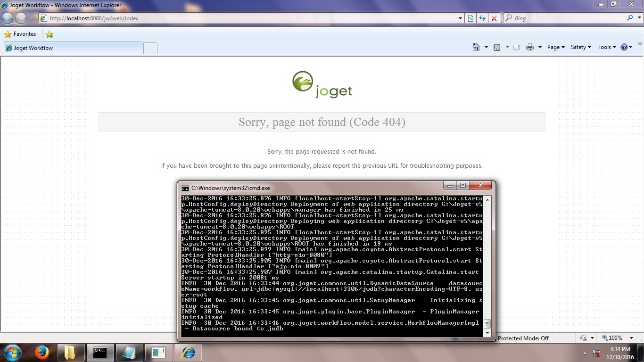Open the Recent Pages dropdown beside Forward
Viewport: 644px width, 362px height.
click(x=32, y=18)
